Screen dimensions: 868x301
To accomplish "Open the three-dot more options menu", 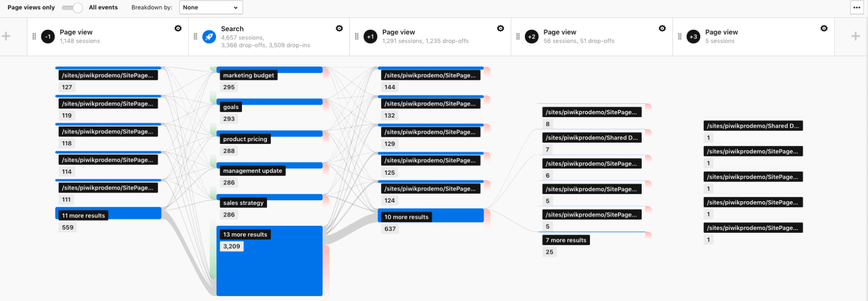I will 856,8.
